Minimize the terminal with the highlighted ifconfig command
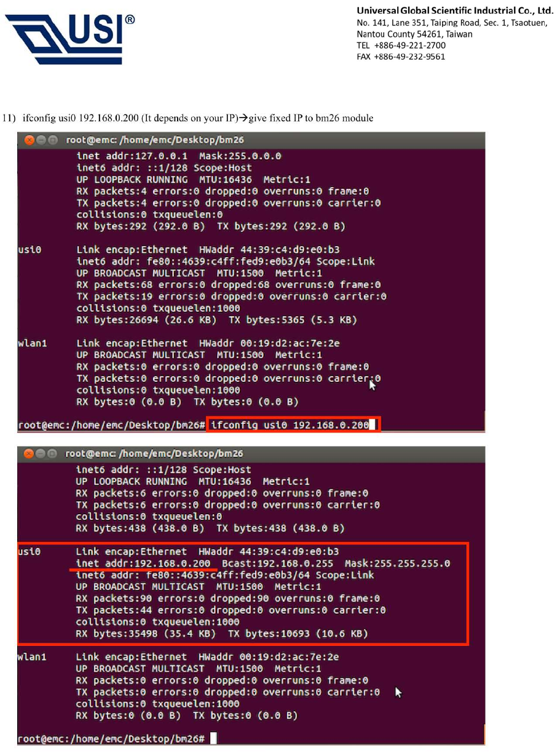 40,141
